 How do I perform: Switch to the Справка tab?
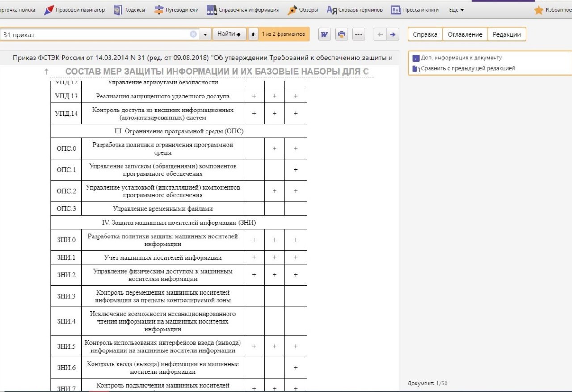425,34
